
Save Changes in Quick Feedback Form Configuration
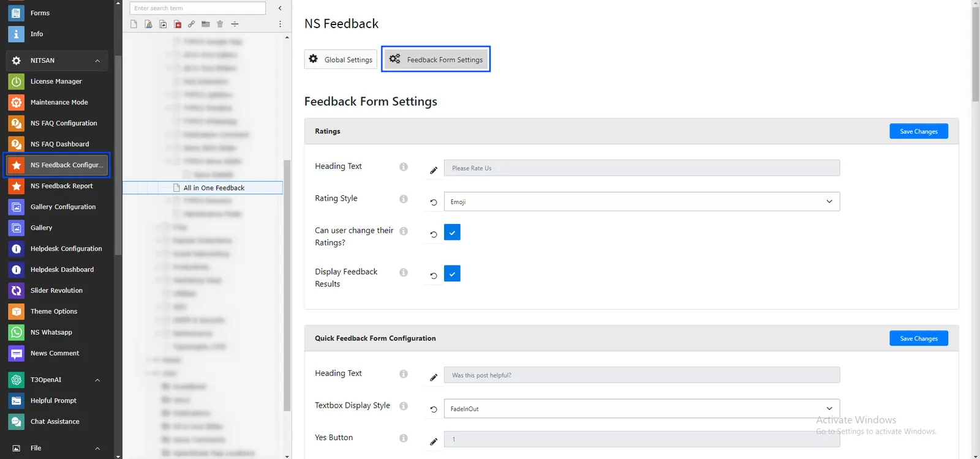tap(919, 338)
